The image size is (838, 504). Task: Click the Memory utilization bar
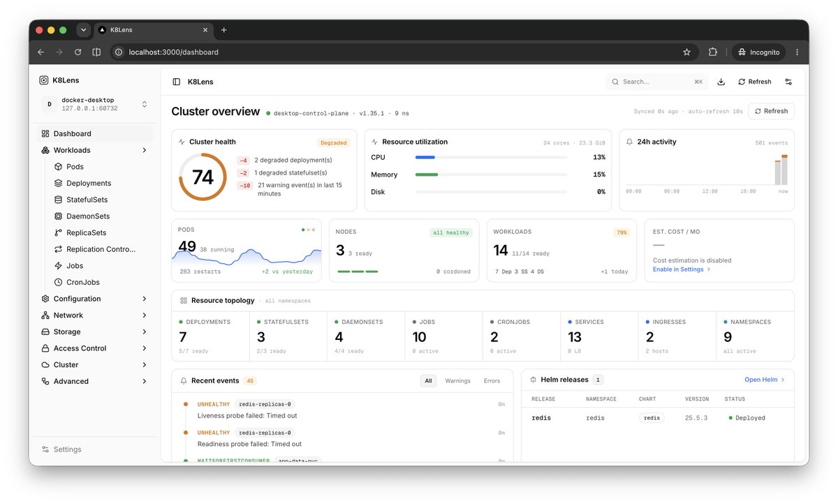click(491, 175)
